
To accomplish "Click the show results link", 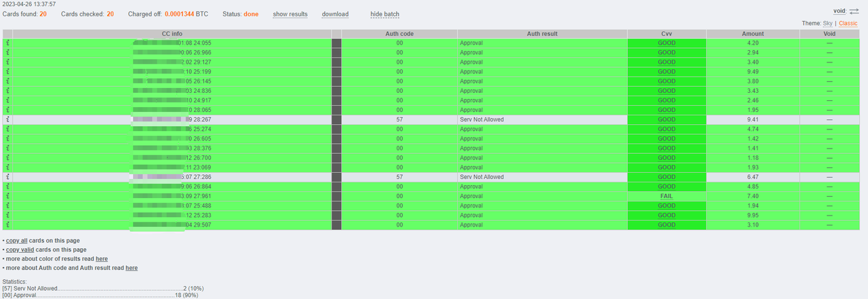I will point(290,14).
